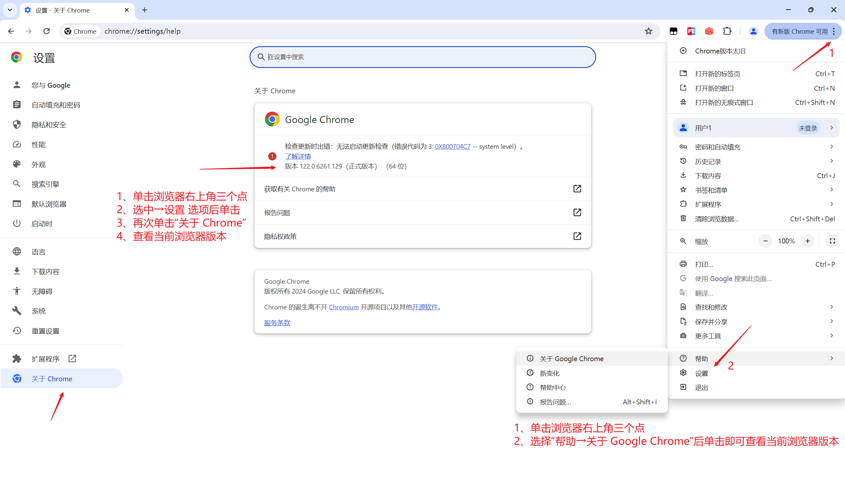Select Exit in Chrome menu

756,388
